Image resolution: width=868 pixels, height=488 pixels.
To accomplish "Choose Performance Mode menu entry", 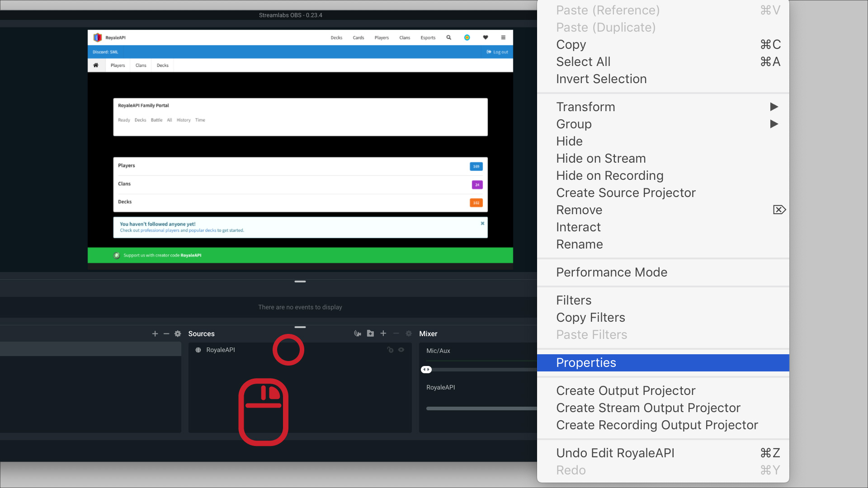I will point(663,272).
